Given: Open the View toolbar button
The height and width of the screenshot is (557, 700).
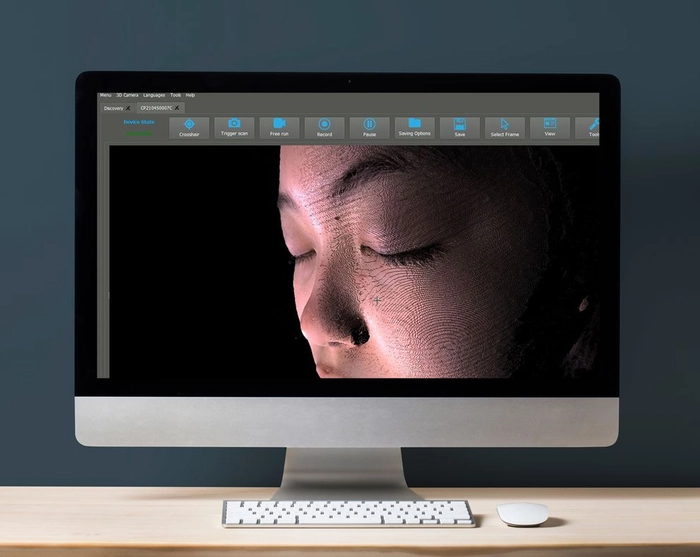Looking at the screenshot, I should (x=549, y=127).
